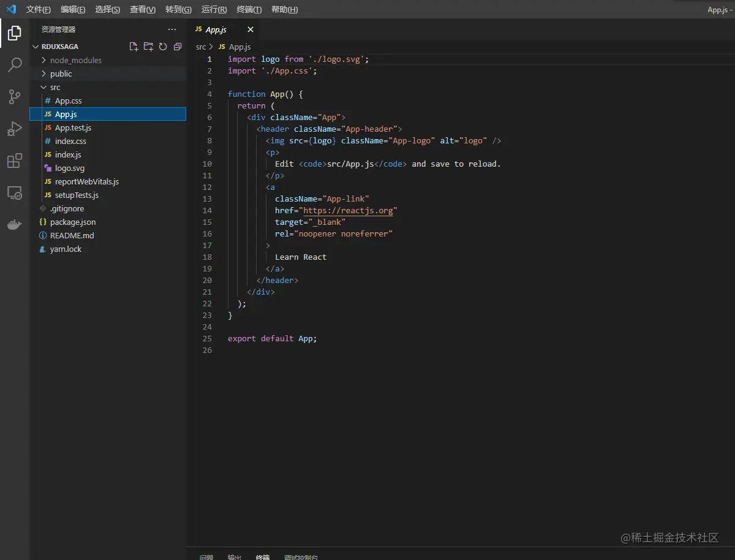Click the New File icon in explorer
Viewport: 735px width, 560px height.
134,47
